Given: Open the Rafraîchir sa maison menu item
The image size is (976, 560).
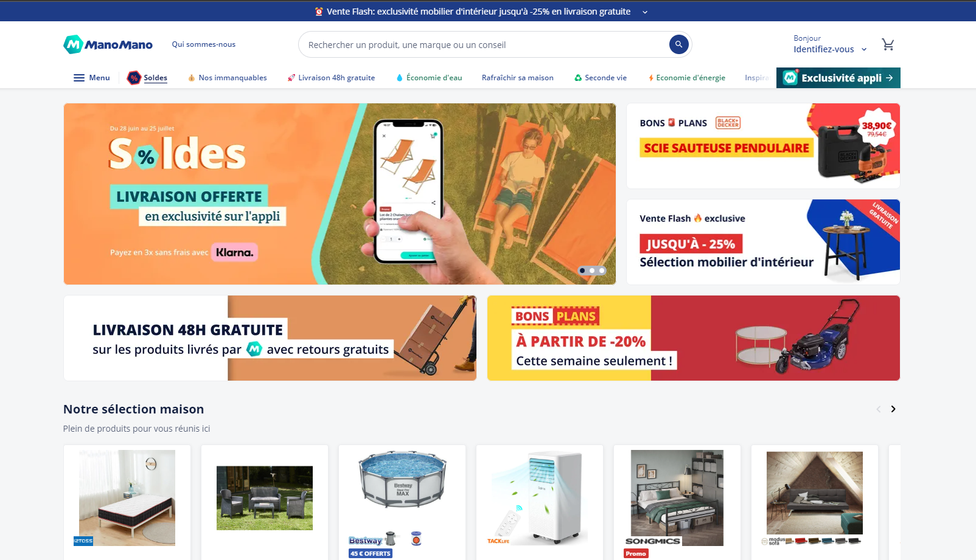Looking at the screenshot, I should tap(518, 78).
